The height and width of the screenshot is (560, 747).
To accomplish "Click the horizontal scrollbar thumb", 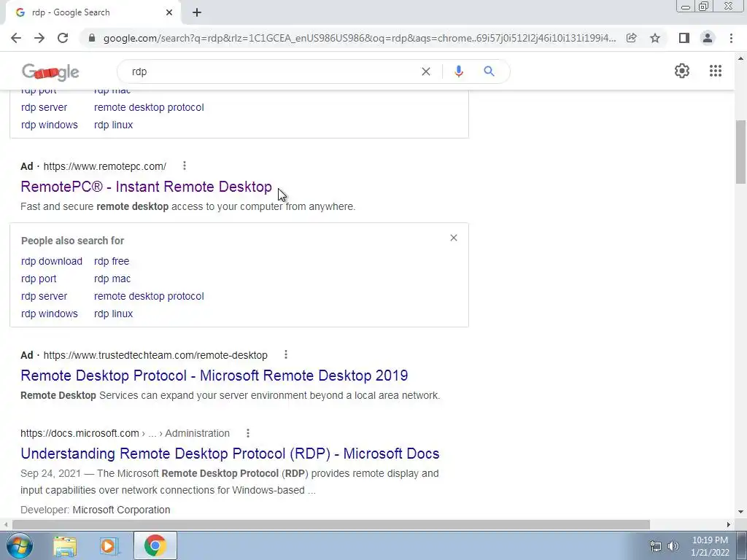I will (331, 524).
